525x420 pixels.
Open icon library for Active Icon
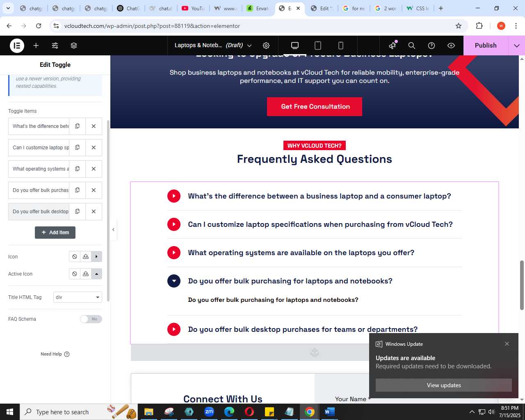pos(96,274)
